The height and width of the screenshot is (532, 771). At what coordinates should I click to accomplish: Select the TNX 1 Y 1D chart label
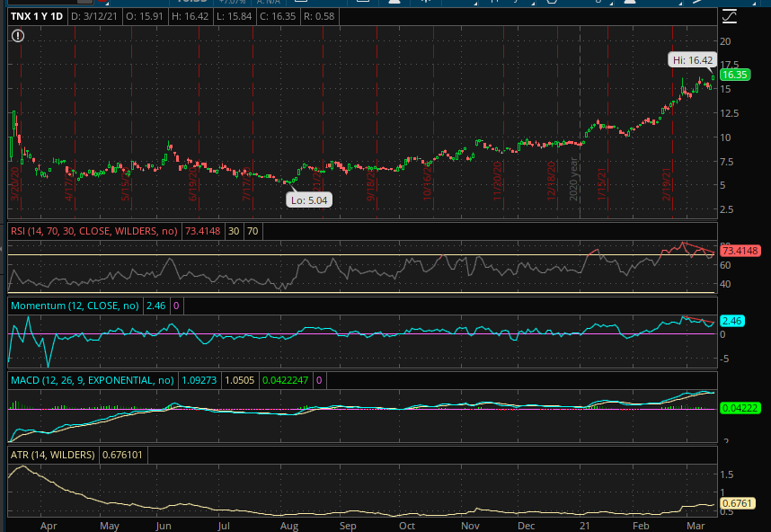(34, 17)
